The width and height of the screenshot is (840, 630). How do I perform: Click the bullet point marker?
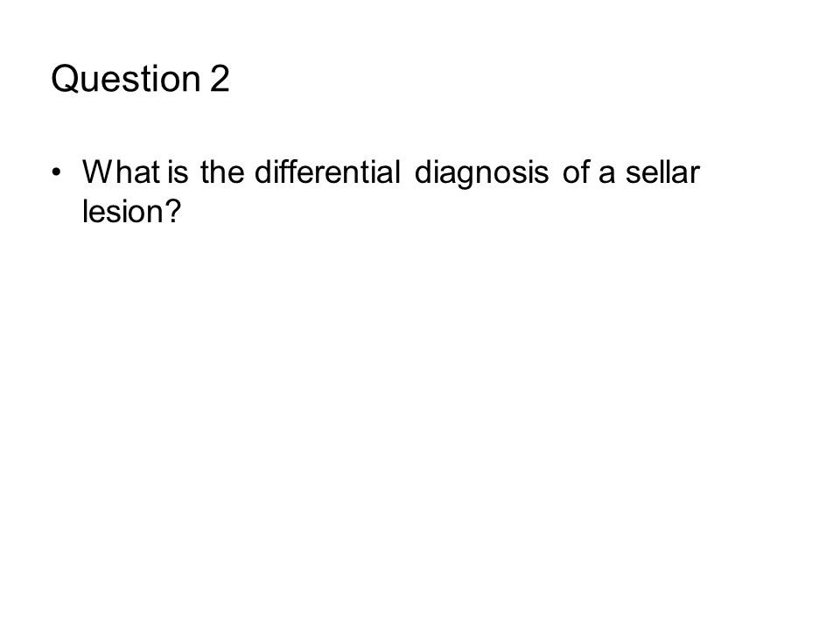click(x=56, y=172)
